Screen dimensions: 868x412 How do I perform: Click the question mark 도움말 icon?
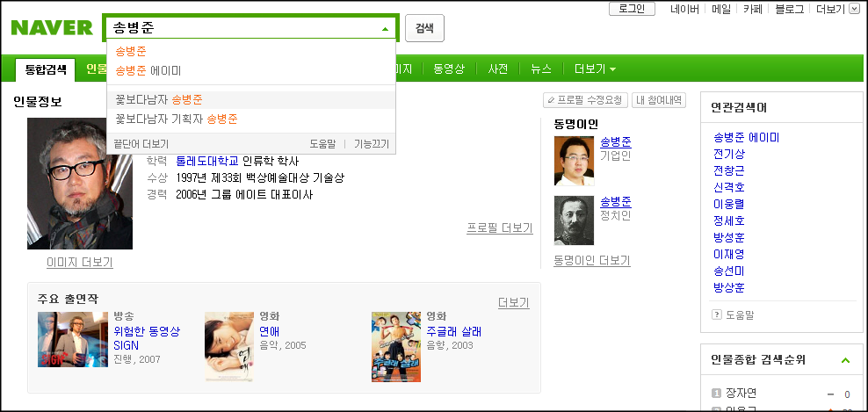tap(716, 314)
